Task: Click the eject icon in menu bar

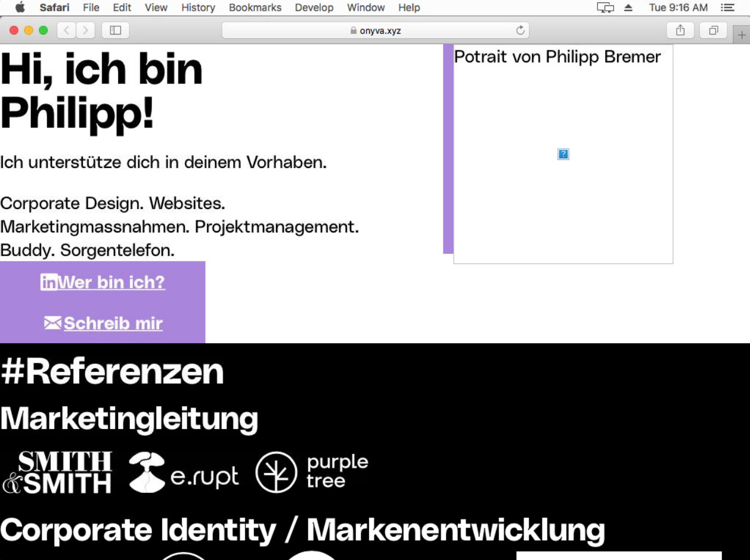Action: click(628, 8)
